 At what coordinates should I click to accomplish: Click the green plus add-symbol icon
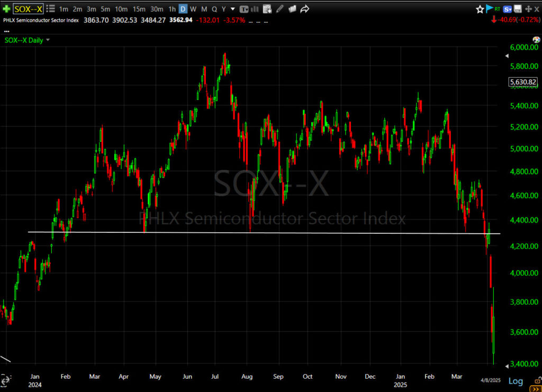click(6, 9)
